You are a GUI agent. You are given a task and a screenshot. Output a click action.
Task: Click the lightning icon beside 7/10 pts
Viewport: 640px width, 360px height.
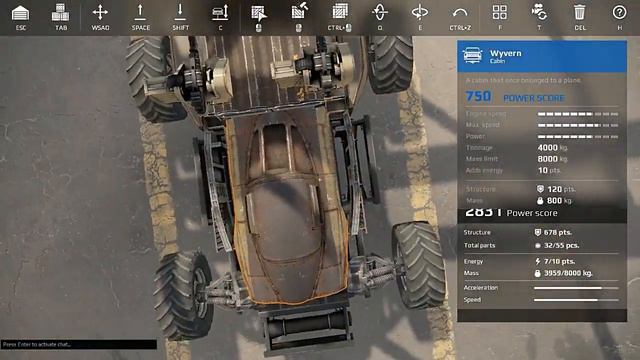[x=538, y=261]
